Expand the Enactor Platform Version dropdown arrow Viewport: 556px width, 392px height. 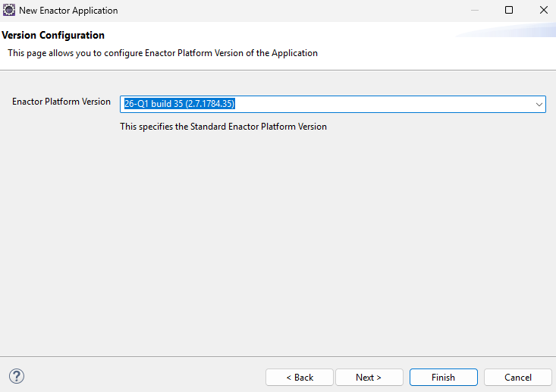coord(538,104)
